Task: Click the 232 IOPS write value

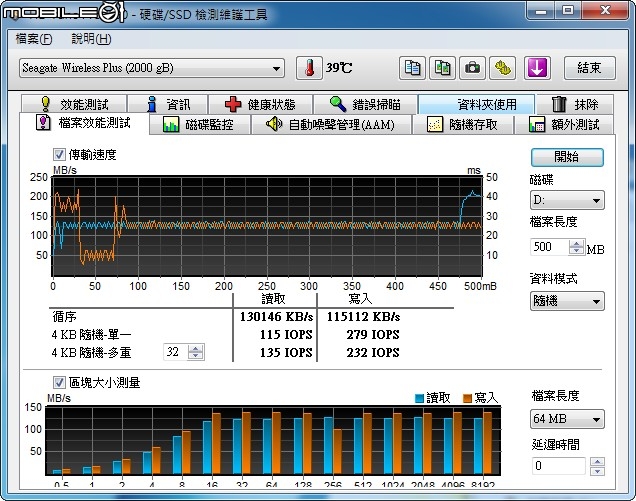Action: tap(373, 353)
